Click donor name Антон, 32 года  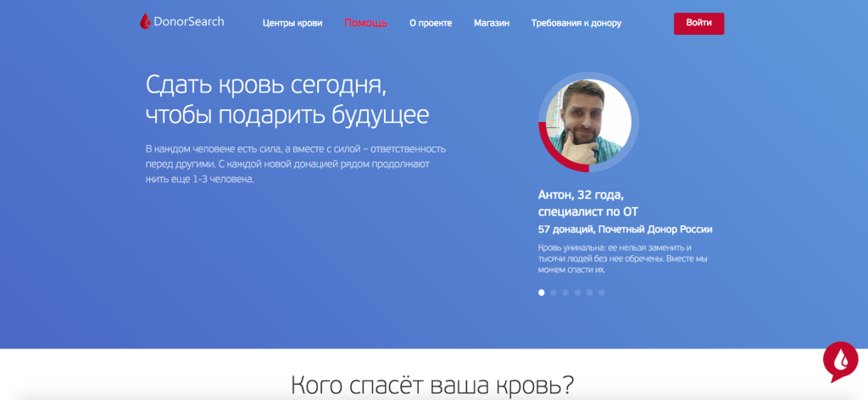click(x=581, y=195)
